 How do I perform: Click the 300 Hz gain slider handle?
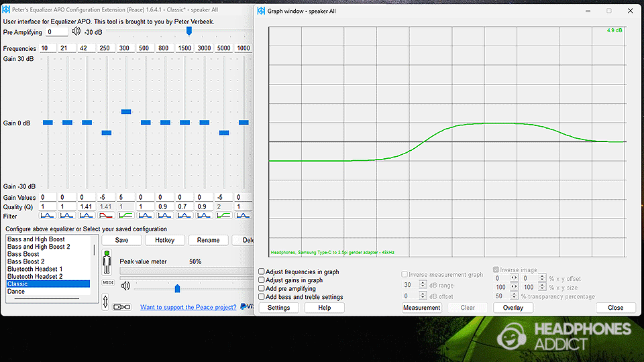(x=126, y=112)
